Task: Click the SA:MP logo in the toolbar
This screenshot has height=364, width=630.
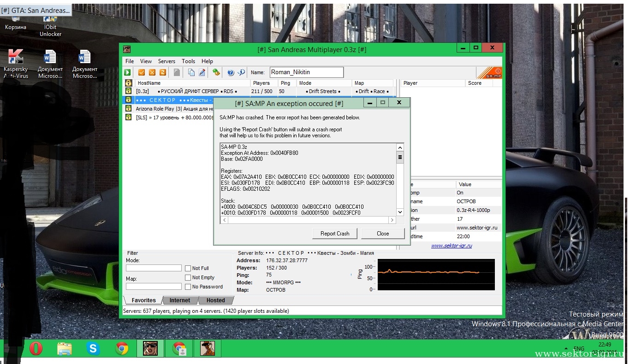Action: click(489, 73)
